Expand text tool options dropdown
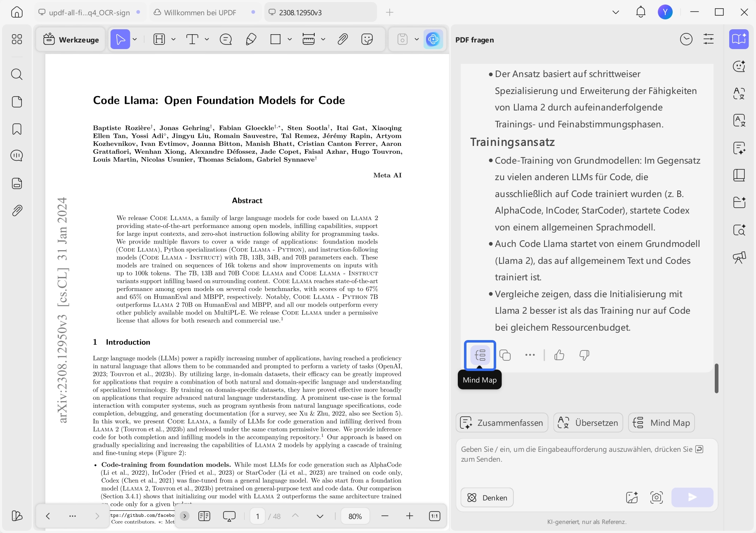The width and height of the screenshot is (756, 533). point(207,39)
